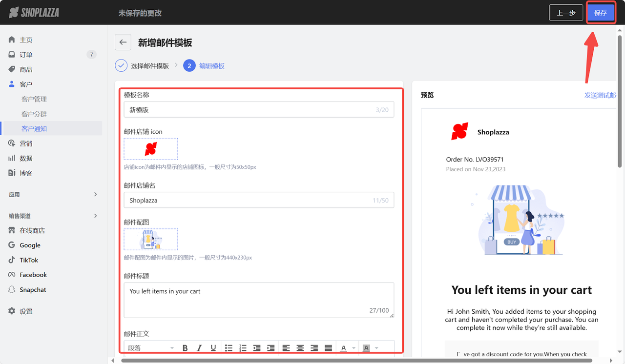The width and height of the screenshot is (625, 364).
Task: Select the TikTok sales channel icon
Action: pyautogui.click(x=11, y=260)
